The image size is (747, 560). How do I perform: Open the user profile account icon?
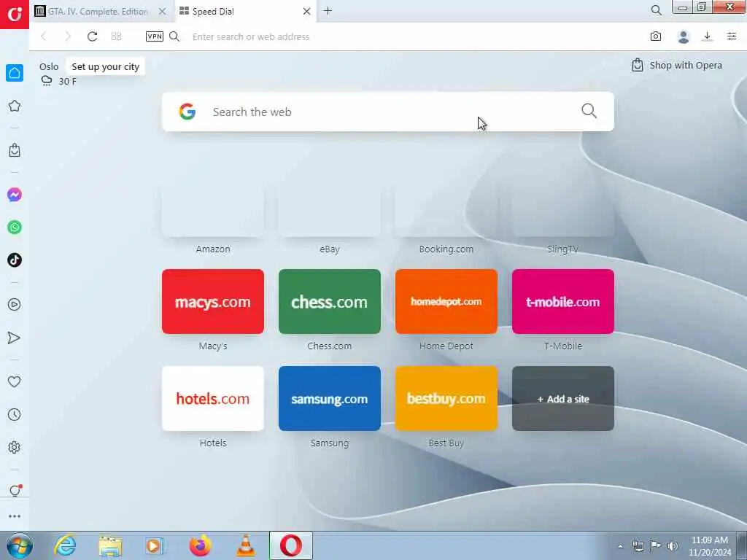pos(683,36)
